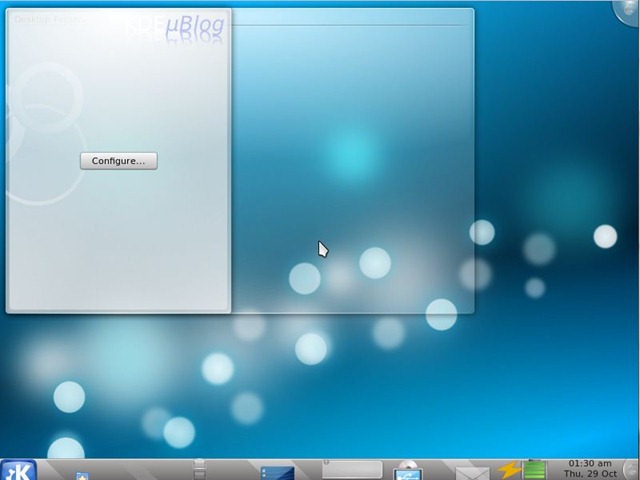Expand the panel toolbox at taskbar's right end

(633, 469)
